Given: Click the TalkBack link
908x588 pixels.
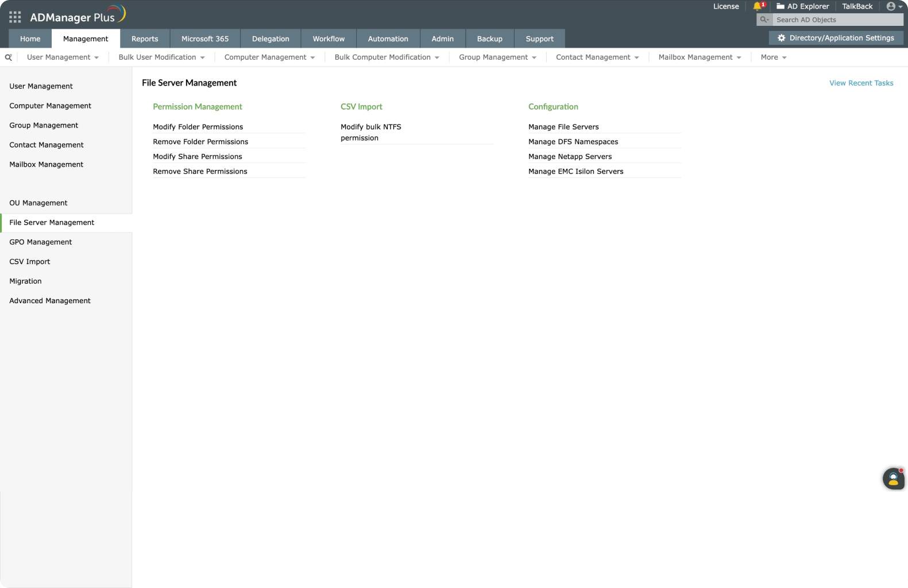Looking at the screenshot, I should 857,6.
